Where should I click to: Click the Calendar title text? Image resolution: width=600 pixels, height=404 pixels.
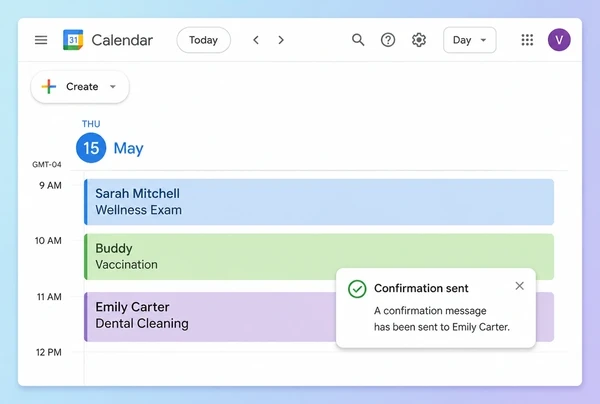[x=122, y=40]
